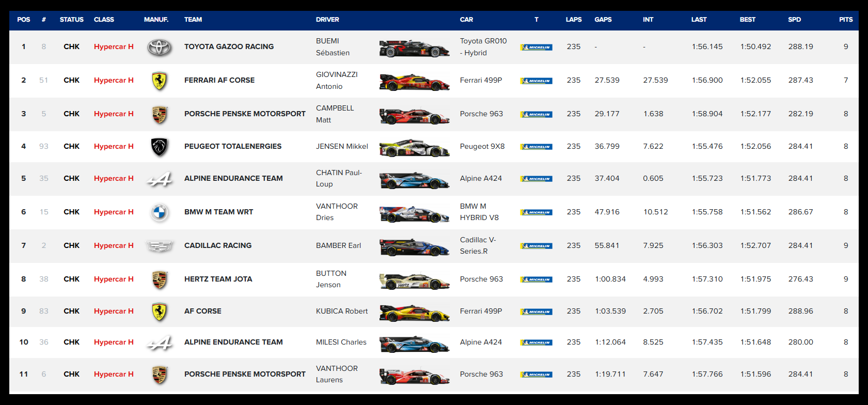Open the Hertz Porsche 963 car image
Screen dimensions: 868x405
pyautogui.click(x=414, y=281)
